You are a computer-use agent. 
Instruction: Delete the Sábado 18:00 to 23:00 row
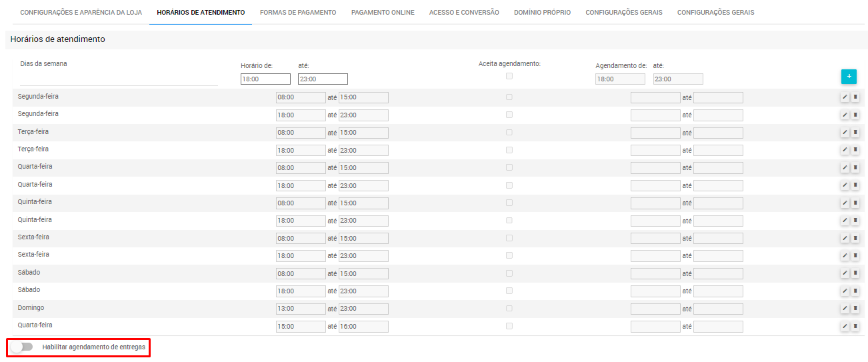click(x=855, y=291)
